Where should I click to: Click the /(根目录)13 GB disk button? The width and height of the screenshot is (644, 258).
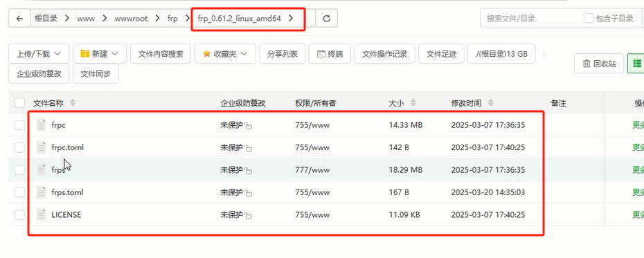501,54
